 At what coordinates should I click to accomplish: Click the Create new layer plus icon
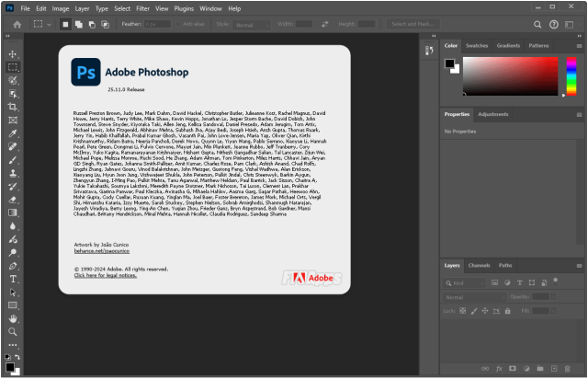click(554, 369)
